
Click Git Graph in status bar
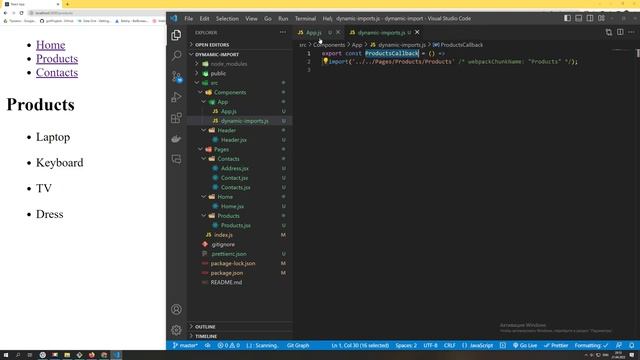pyautogui.click(x=298, y=345)
